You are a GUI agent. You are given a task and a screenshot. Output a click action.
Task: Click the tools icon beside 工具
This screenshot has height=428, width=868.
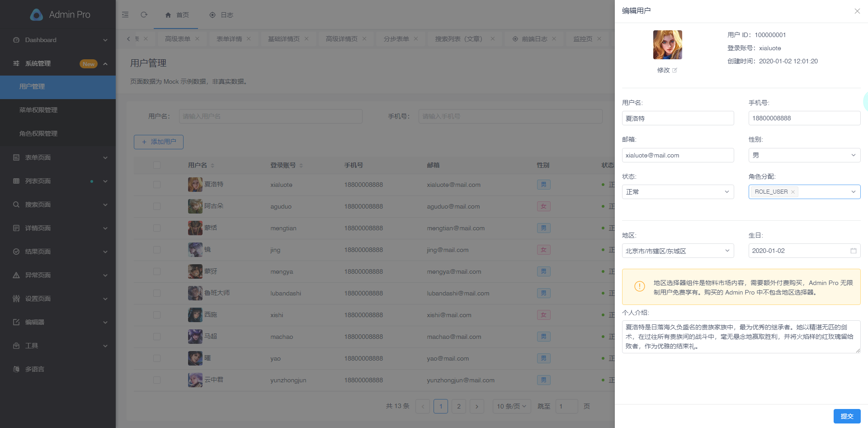16,346
